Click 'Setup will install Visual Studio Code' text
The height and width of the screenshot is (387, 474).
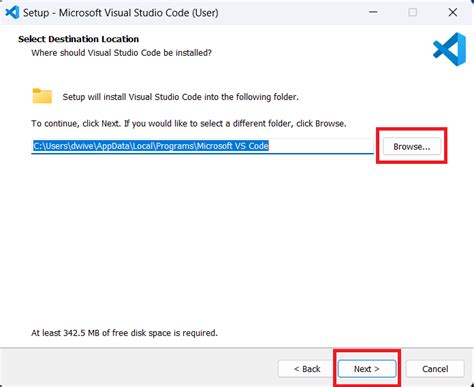180,97
